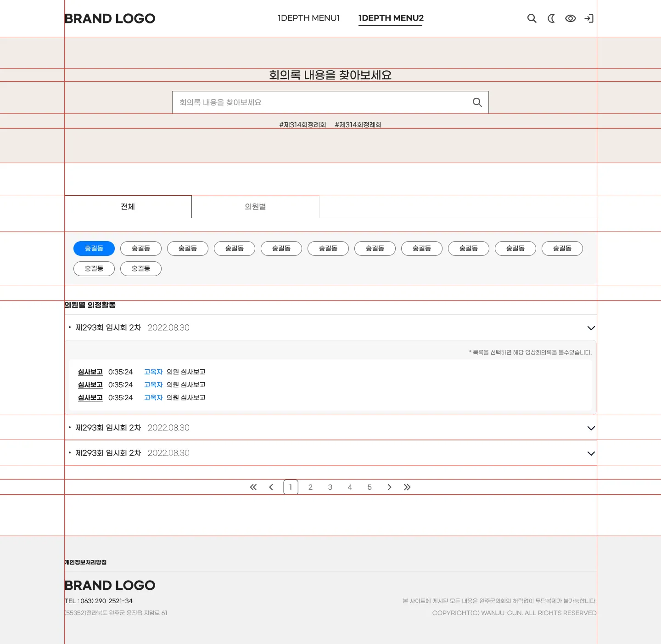Expand the third 제293회 임시회 2차 row

330,453
